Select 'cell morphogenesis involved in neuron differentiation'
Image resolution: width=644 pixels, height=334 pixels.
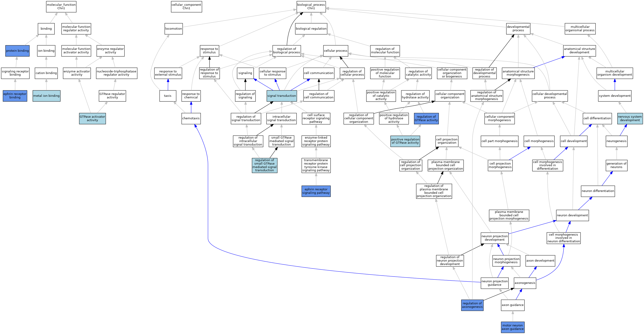tap(564, 238)
